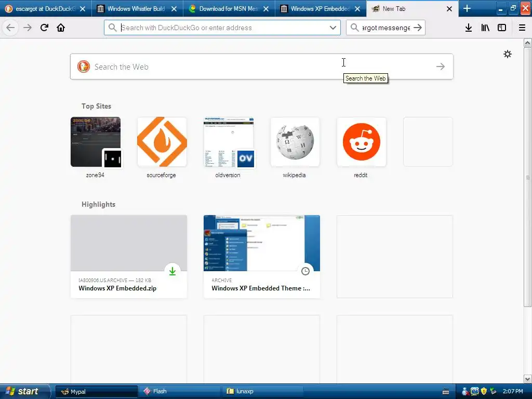Open Windows XP Embedded Theme highlight card
The image size is (532, 399).
(x=262, y=257)
